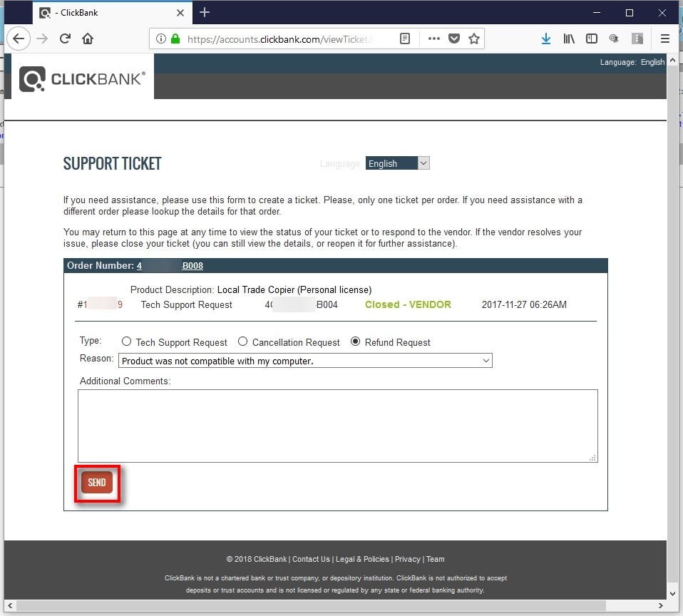This screenshot has height=616, width=683.
Task: Close the browser window
Action: (x=662, y=13)
